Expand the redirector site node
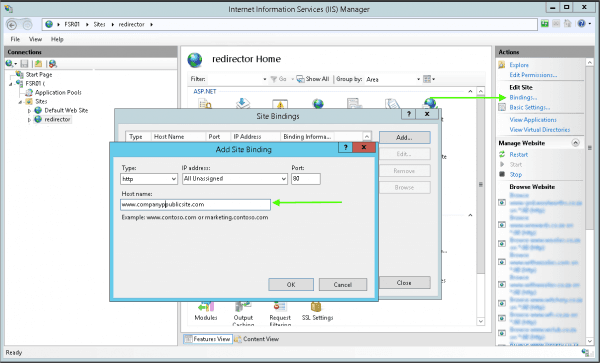 (29, 120)
